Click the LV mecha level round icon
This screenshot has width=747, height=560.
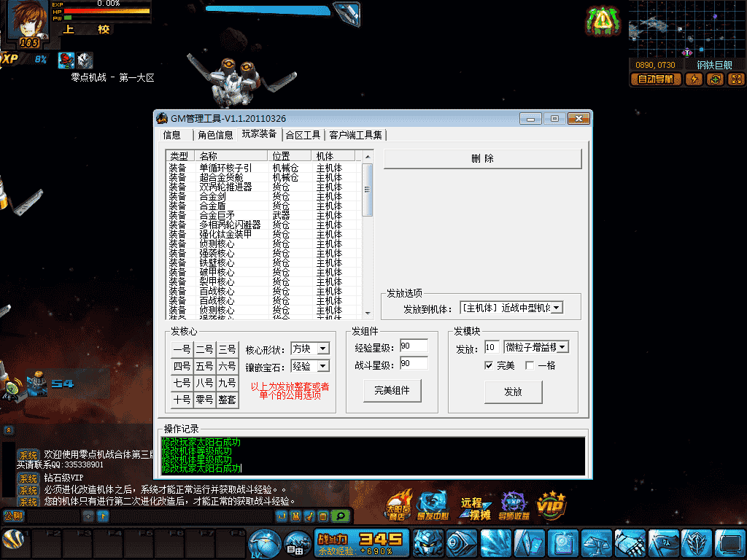(x=265, y=543)
